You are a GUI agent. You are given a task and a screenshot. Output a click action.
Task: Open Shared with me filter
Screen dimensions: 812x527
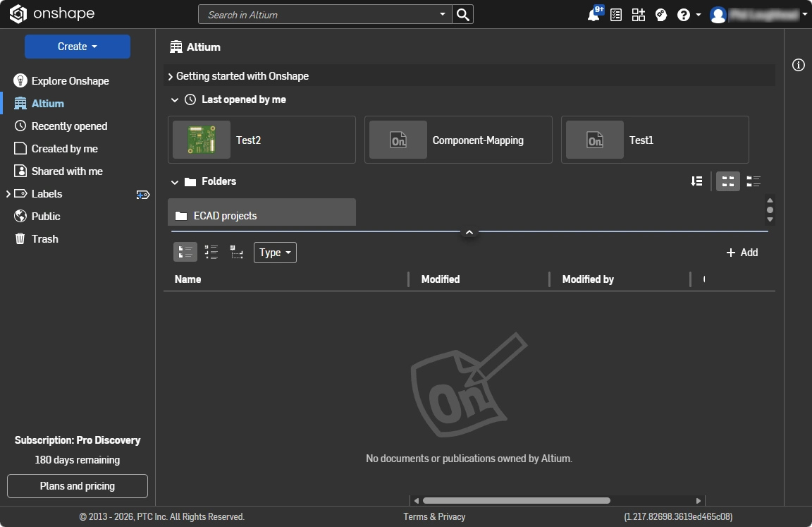[x=58, y=171]
